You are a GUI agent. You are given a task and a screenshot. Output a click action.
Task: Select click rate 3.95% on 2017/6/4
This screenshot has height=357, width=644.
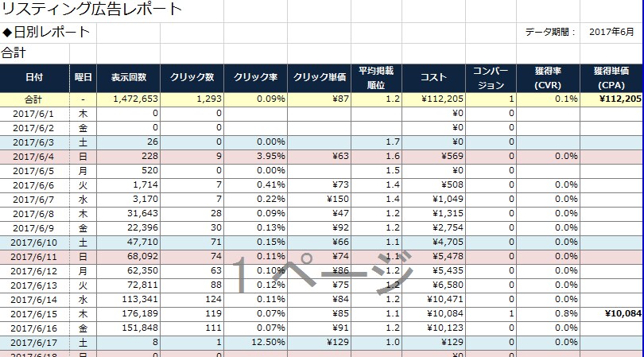pyautogui.click(x=255, y=157)
